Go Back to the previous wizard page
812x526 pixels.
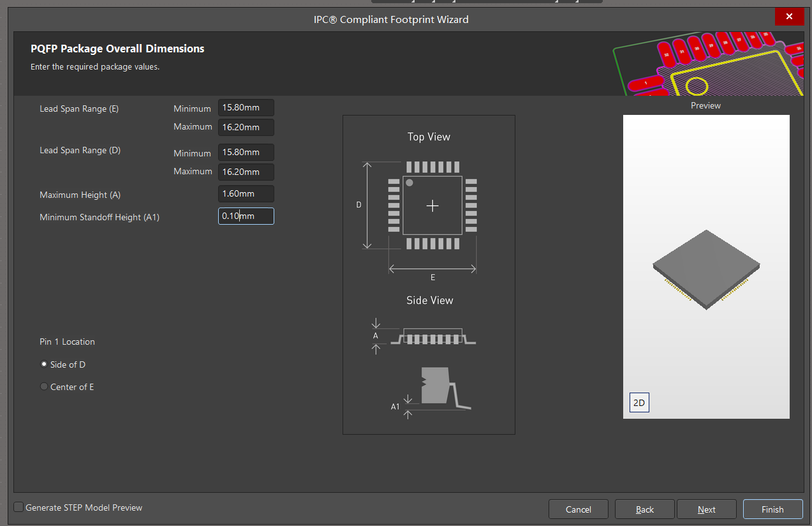coord(645,509)
